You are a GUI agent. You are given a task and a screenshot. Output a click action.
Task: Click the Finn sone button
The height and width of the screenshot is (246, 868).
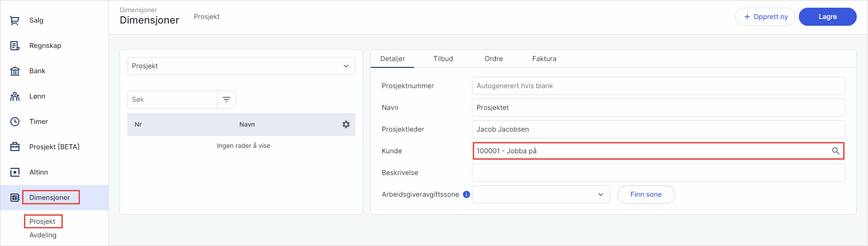click(x=646, y=194)
